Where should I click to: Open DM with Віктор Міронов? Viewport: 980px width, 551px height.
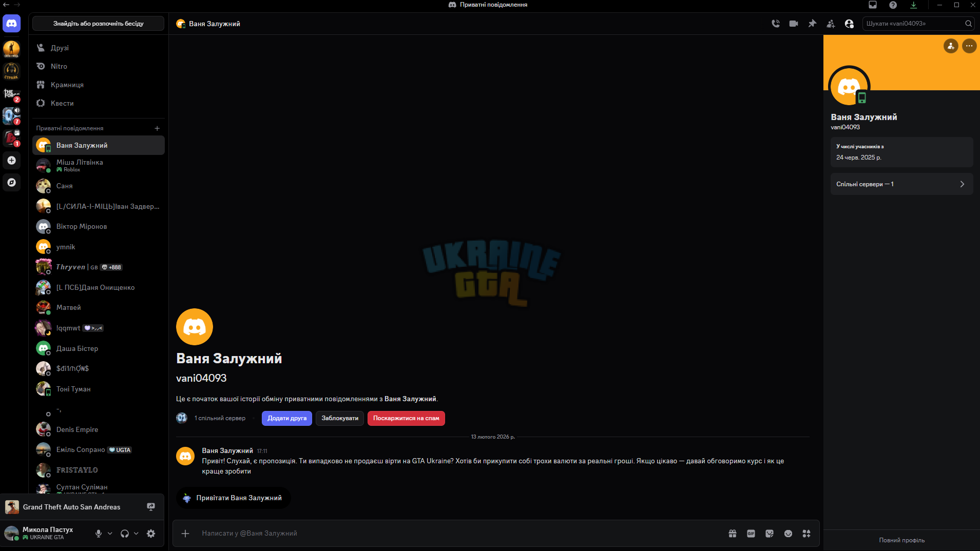pyautogui.click(x=99, y=226)
